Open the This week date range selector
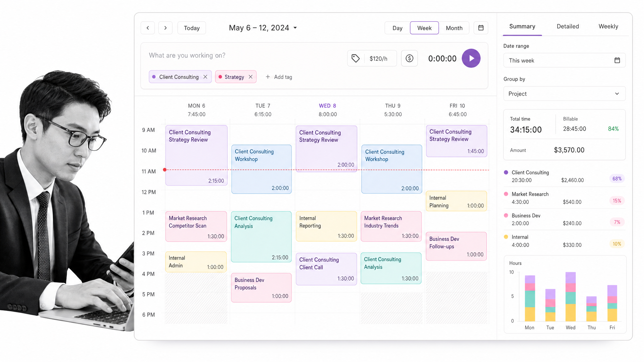The width and height of the screenshot is (644, 362). click(x=564, y=60)
